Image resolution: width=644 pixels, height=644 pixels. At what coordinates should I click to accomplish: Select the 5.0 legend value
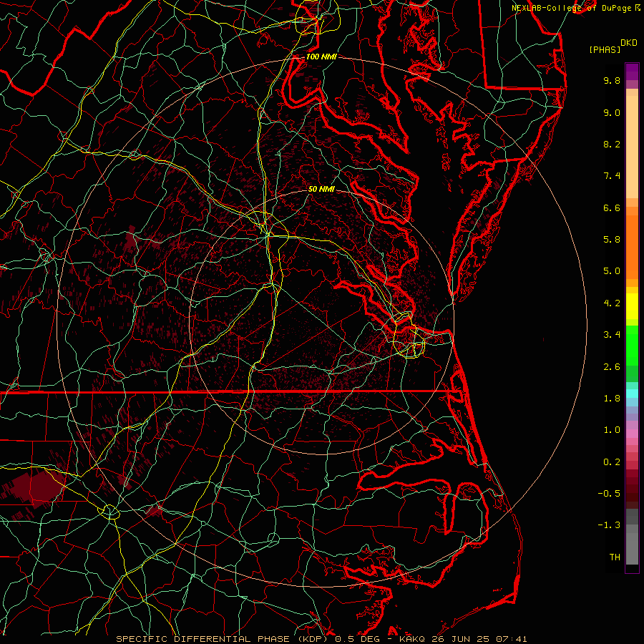point(612,271)
